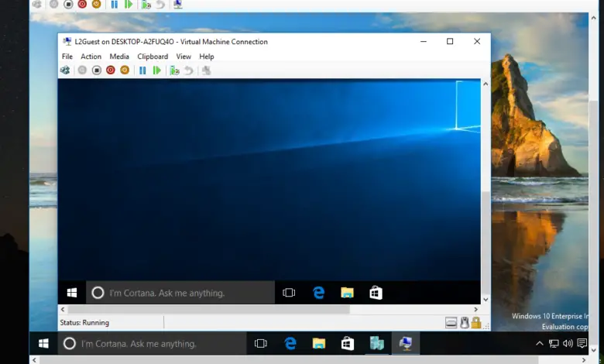Open Task View on outer taskbar

[x=261, y=343]
